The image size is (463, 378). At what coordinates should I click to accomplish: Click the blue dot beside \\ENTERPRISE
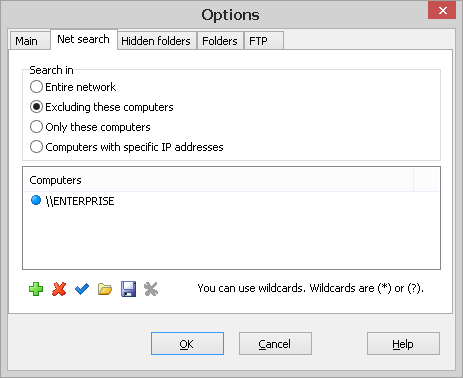(36, 200)
